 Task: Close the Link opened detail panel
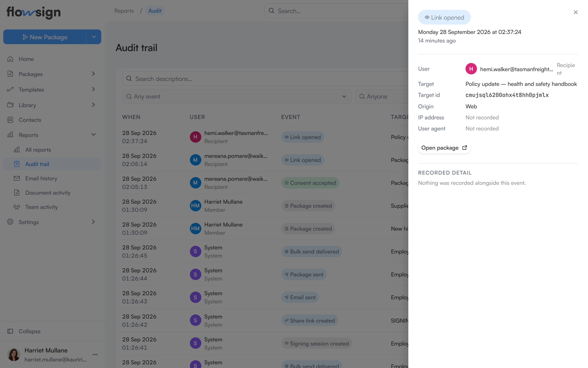tap(575, 12)
